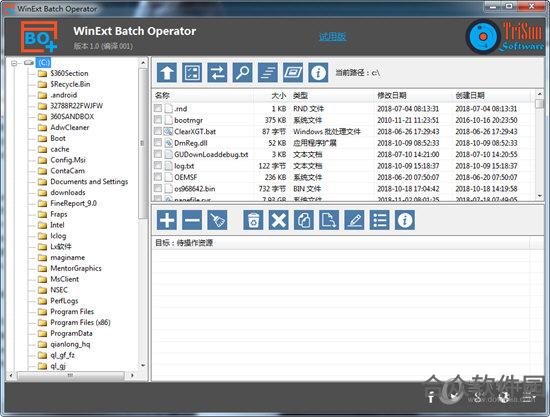
Task: Click the move file icon
Action: (329, 220)
